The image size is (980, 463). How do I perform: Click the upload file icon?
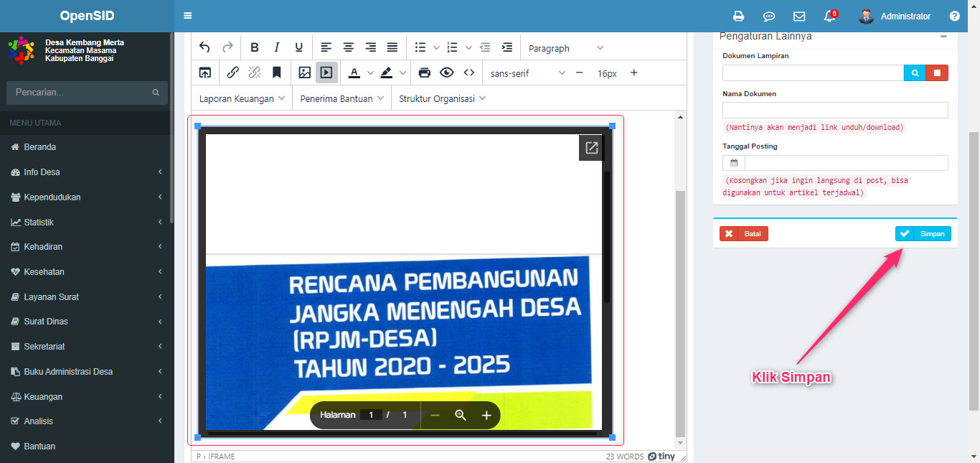click(205, 73)
